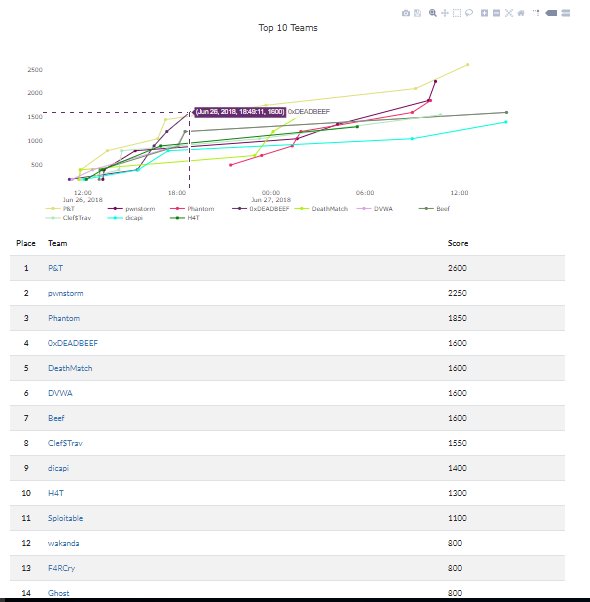Click the 18:00 x-axis tick label
The height and width of the screenshot is (602, 590).
[x=177, y=193]
